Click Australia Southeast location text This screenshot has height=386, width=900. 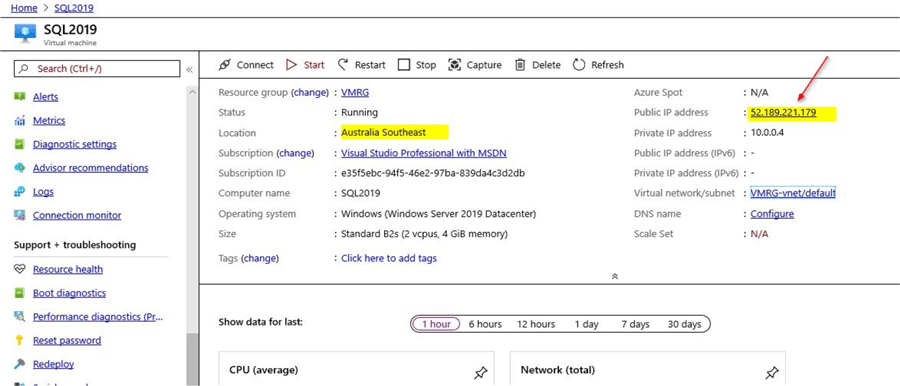tap(383, 133)
